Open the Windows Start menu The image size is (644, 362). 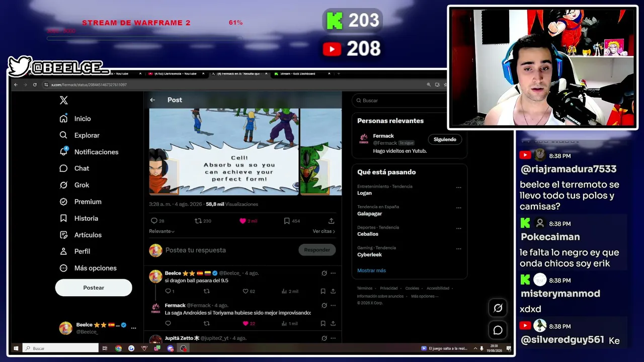click(x=16, y=348)
